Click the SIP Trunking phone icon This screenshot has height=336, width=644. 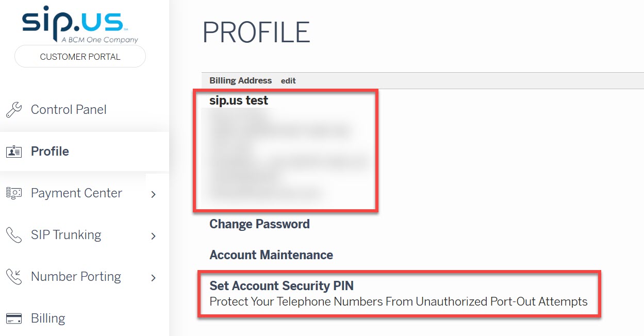coord(13,235)
